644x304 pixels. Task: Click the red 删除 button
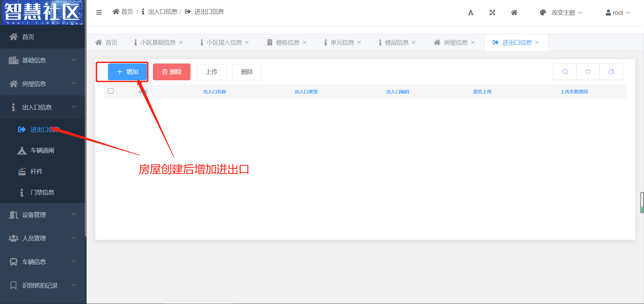click(x=172, y=72)
